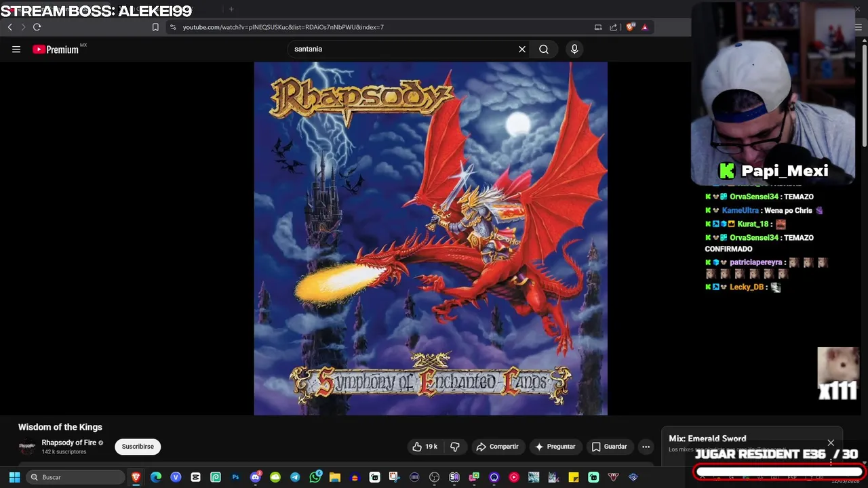The height and width of the screenshot is (488, 868).
Task: Open the three-dot more actions menu
Action: click(x=646, y=447)
